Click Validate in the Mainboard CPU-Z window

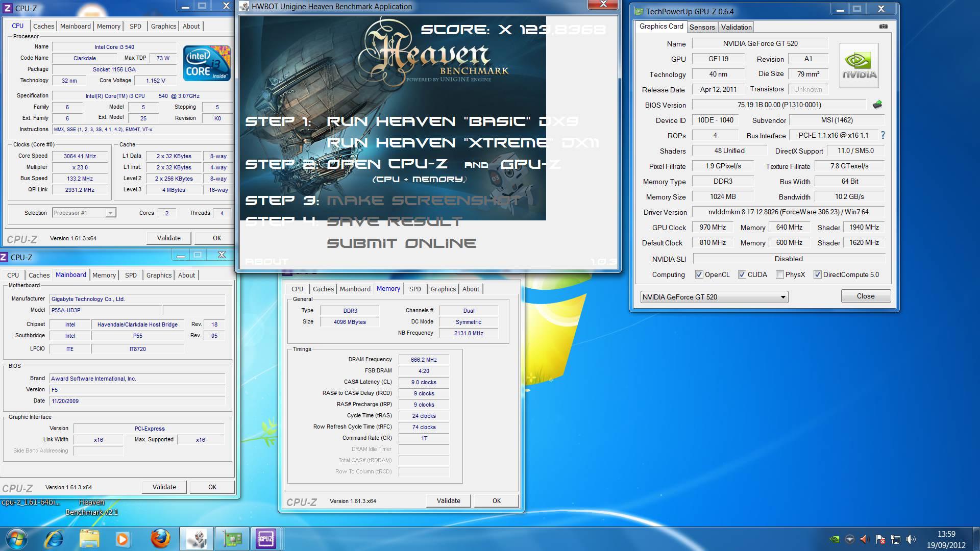click(x=164, y=487)
